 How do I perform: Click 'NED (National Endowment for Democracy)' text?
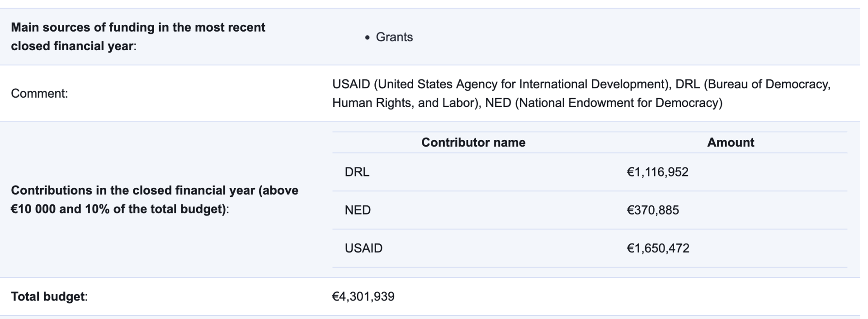604,103
